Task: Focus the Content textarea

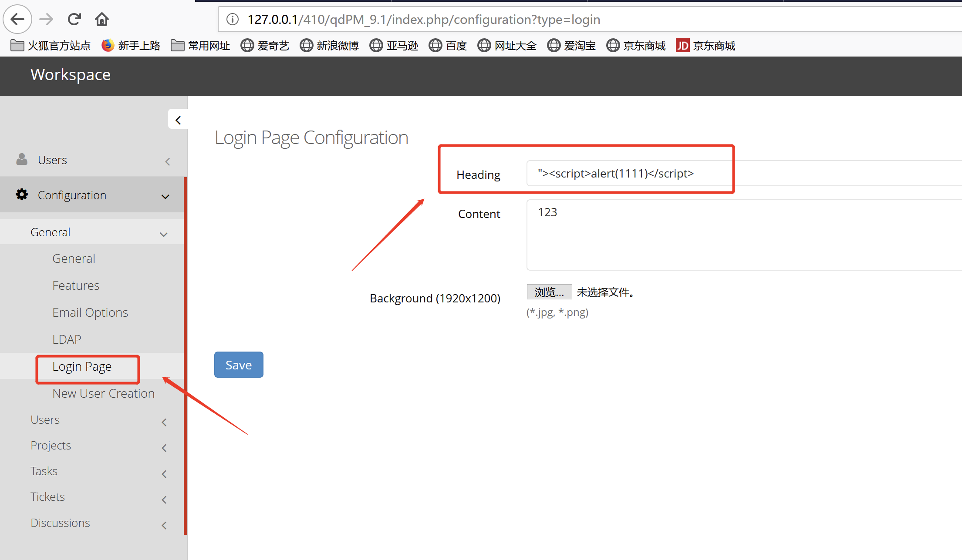Action: tap(740, 235)
